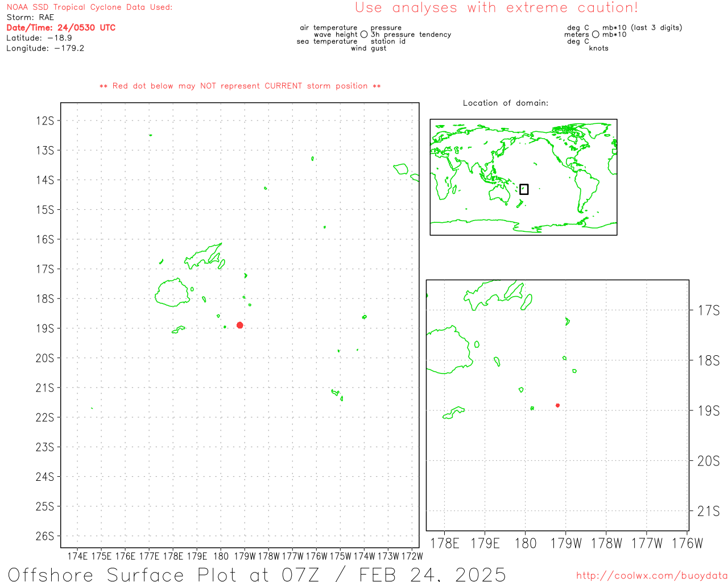Viewport: 728px width, 582px height.
Task: Click the station legend circle near 'wave height'
Action: [364, 35]
